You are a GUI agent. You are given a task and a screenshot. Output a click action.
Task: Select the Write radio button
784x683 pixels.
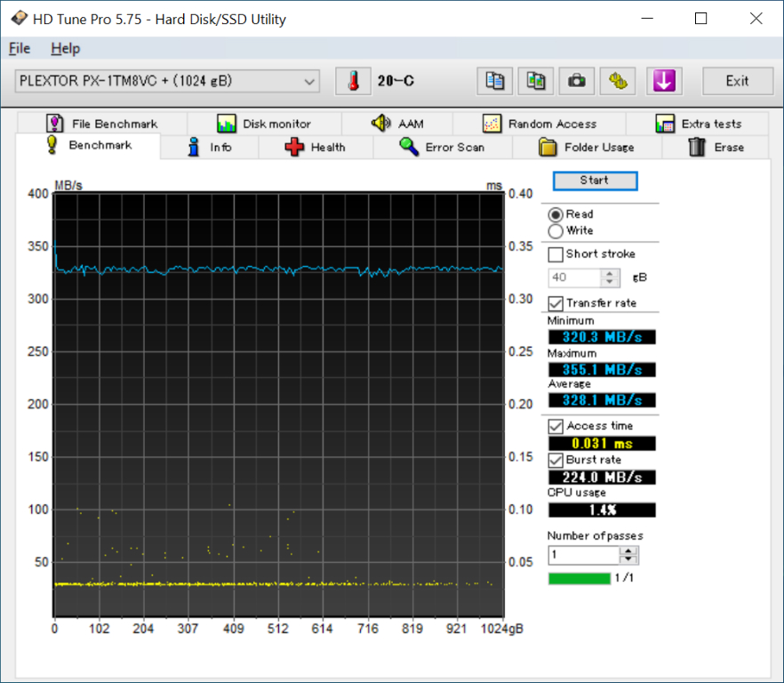[556, 231]
